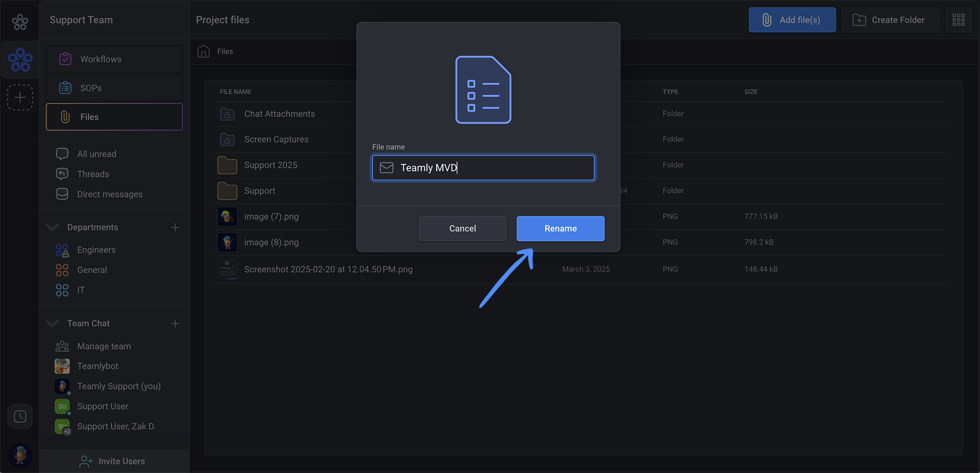Open the Support User chat
Viewport: 980px width, 473px height.
pos(103,406)
